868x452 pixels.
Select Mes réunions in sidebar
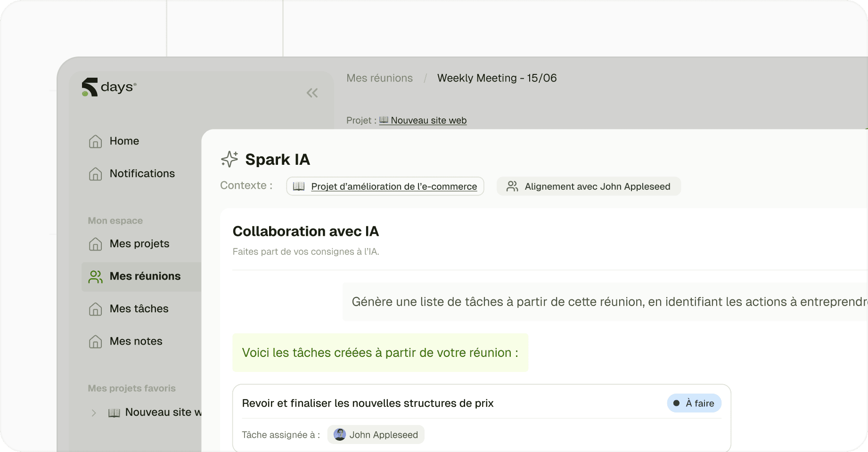[x=141, y=276]
